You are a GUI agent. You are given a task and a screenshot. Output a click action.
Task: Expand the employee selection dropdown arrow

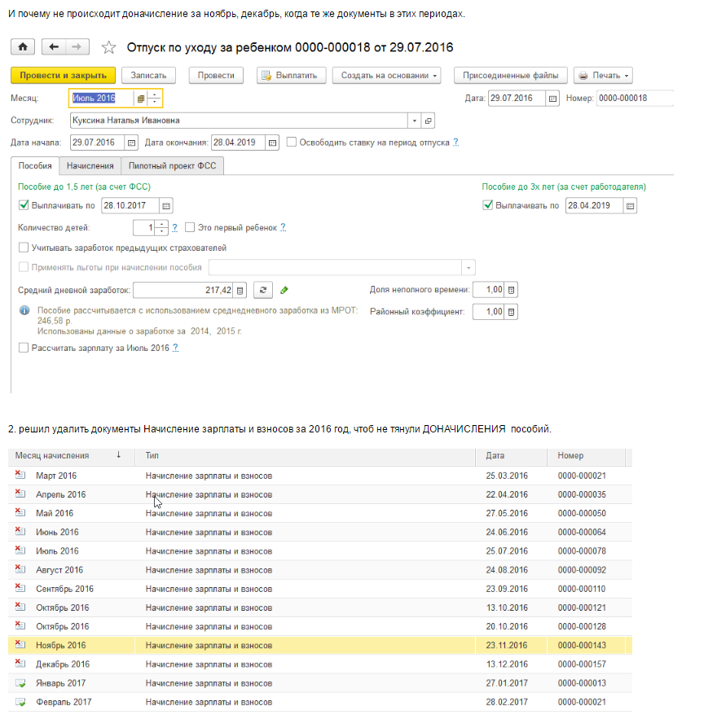click(x=415, y=121)
